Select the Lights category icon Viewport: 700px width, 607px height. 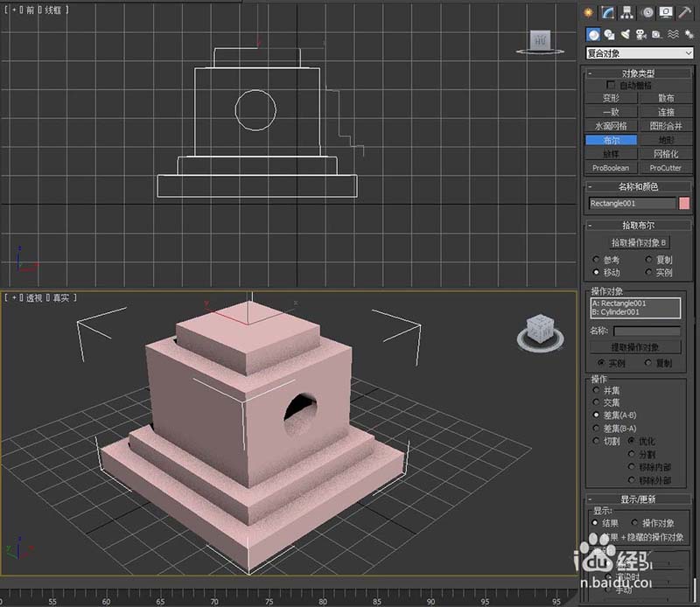pyautogui.click(x=625, y=35)
